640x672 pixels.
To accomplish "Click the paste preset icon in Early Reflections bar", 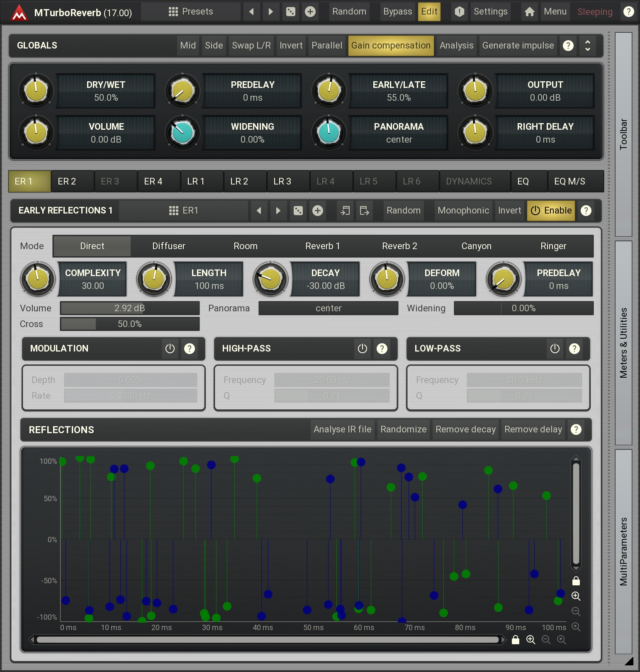I will click(364, 211).
